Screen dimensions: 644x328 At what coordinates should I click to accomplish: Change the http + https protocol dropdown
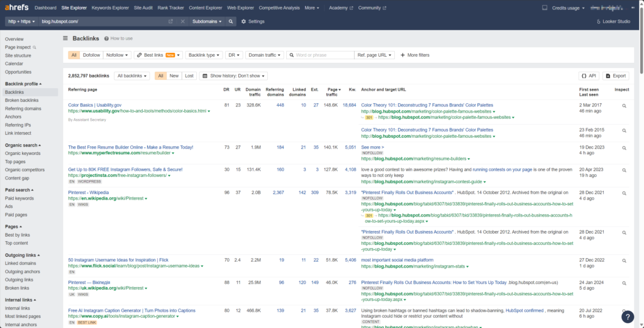coord(22,21)
